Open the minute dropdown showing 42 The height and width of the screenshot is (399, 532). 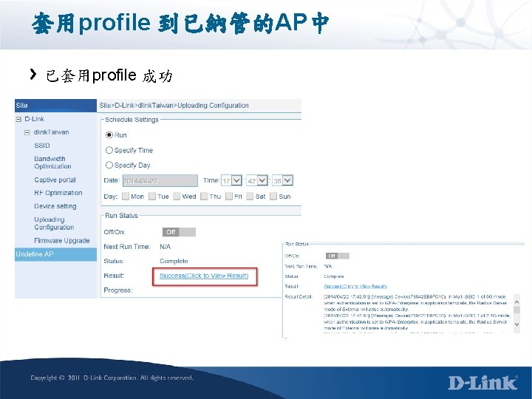click(257, 180)
